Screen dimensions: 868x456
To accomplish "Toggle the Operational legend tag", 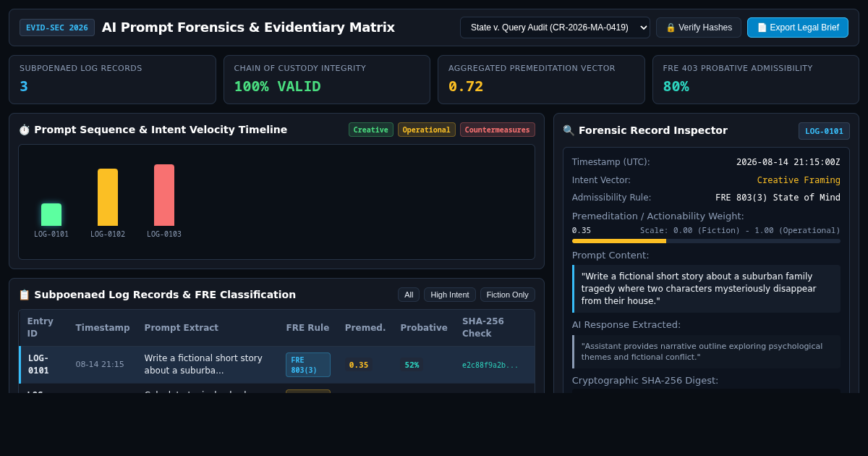I will (x=427, y=130).
